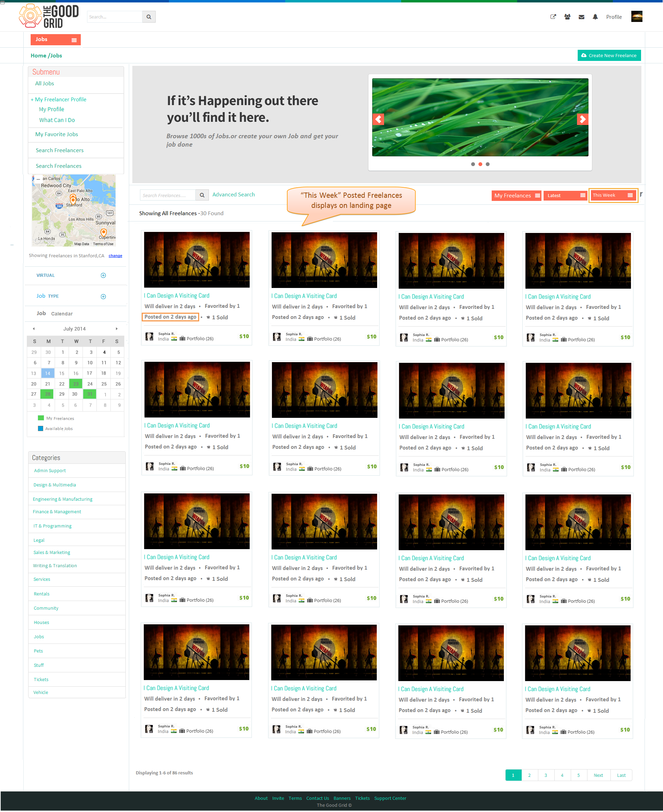Focus the top Search input field
This screenshot has height=812, width=663.
(x=115, y=17)
